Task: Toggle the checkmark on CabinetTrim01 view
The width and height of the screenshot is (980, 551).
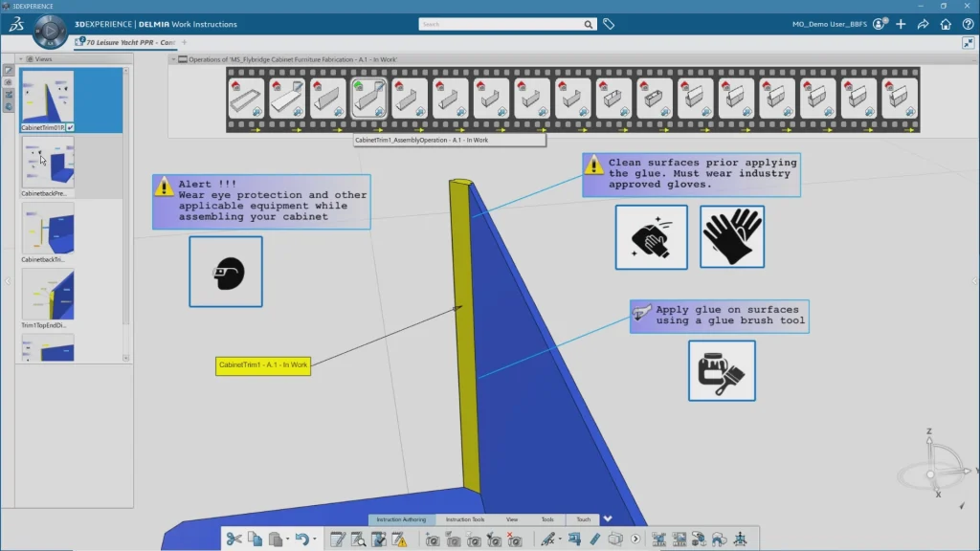Action: coord(71,127)
